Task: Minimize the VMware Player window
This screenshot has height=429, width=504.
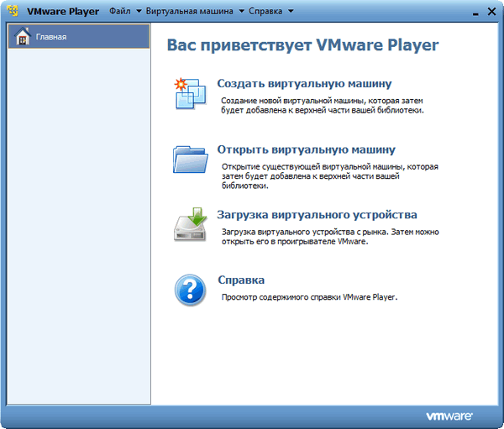Action: (475, 13)
